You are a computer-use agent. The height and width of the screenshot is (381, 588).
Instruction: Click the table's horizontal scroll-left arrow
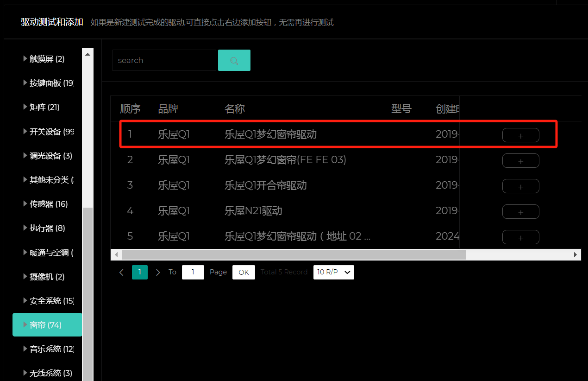(x=116, y=255)
